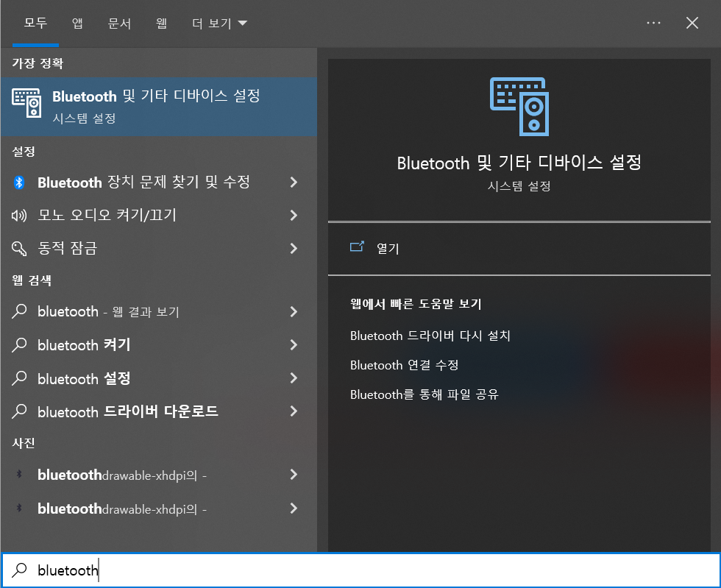Click the bluetooth search input field
The width and height of the screenshot is (721, 588).
(x=360, y=570)
